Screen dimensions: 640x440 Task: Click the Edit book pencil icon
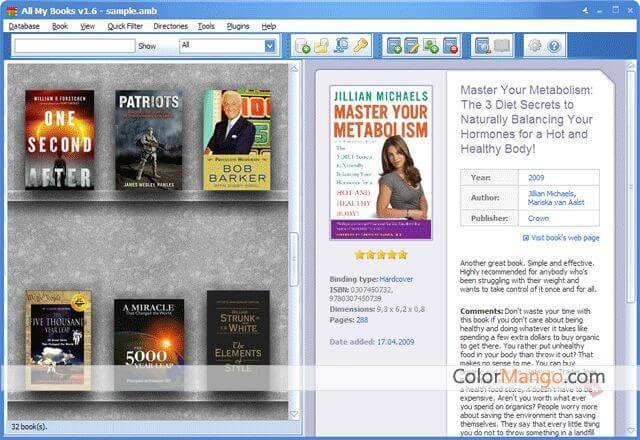pos(411,46)
